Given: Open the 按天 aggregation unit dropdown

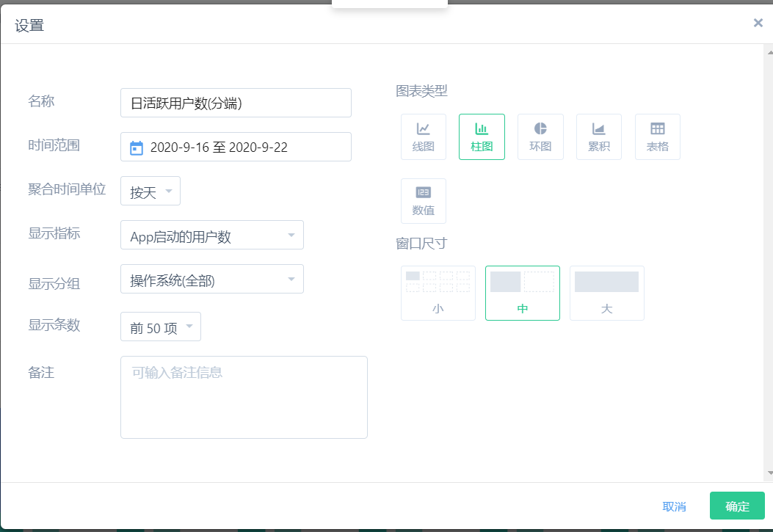Looking at the screenshot, I should (x=150, y=191).
